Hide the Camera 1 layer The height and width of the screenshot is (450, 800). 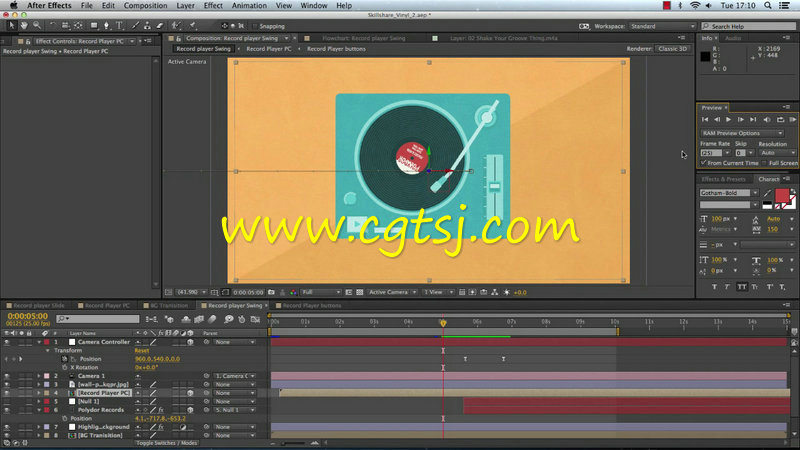[7, 376]
